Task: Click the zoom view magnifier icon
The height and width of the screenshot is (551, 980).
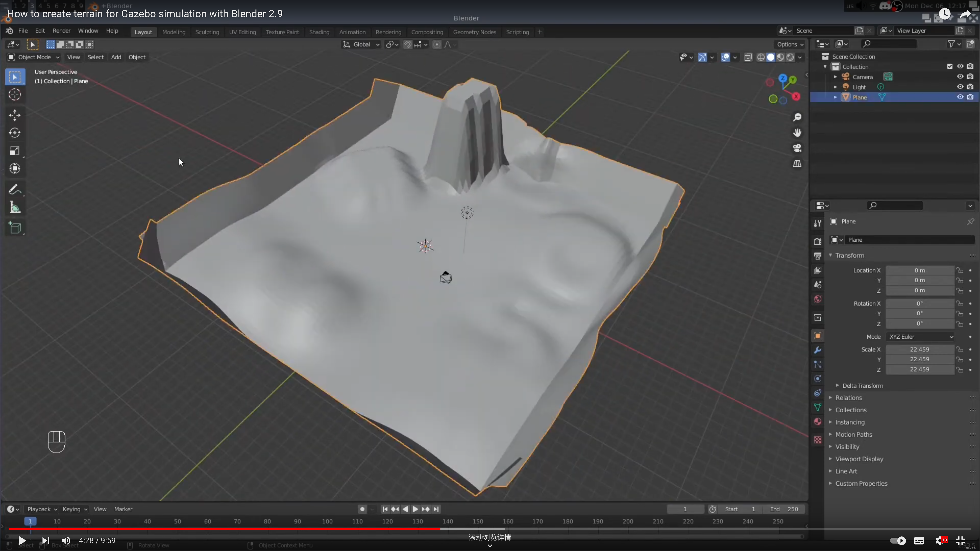Action: [x=797, y=117]
